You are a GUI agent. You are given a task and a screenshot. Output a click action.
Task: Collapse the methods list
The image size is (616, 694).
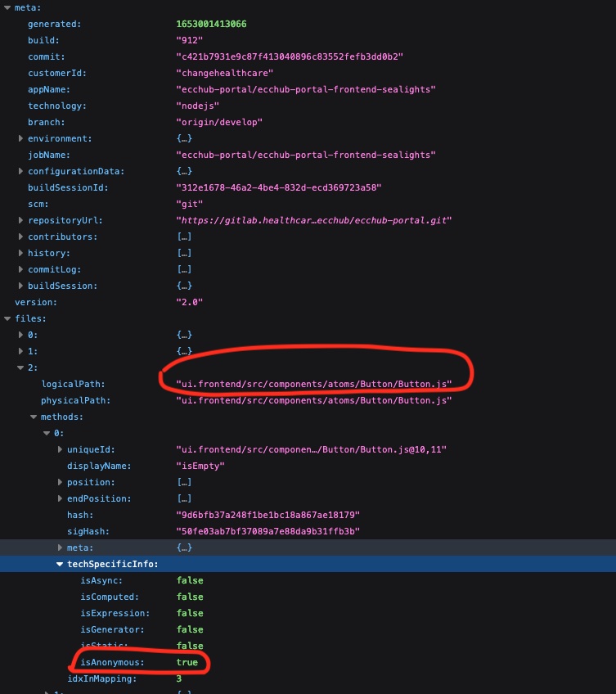pyautogui.click(x=34, y=417)
